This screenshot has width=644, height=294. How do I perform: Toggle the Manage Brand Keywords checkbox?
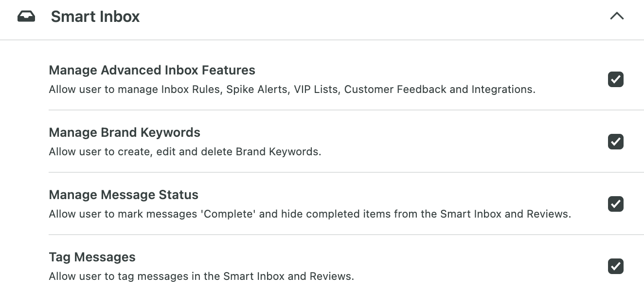pyautogui.click(x=616, y=142)
